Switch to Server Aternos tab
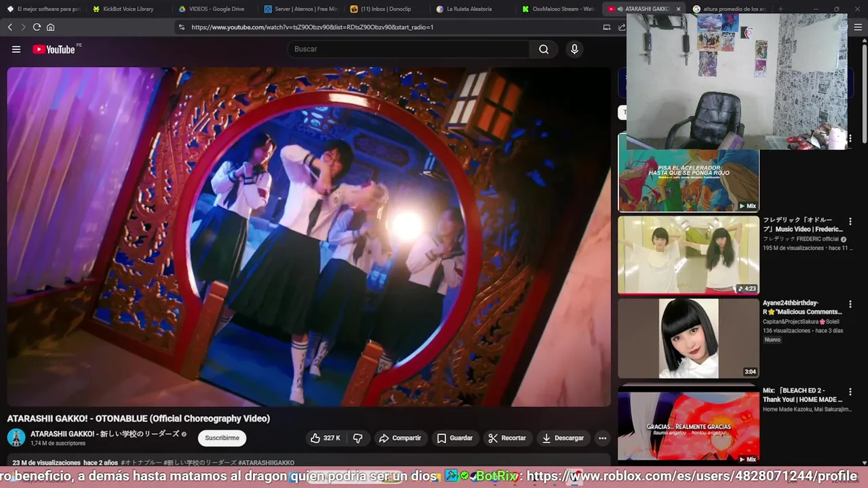This screenshot has height=488, width=868. pyautogui.click(x=301, y=9)
